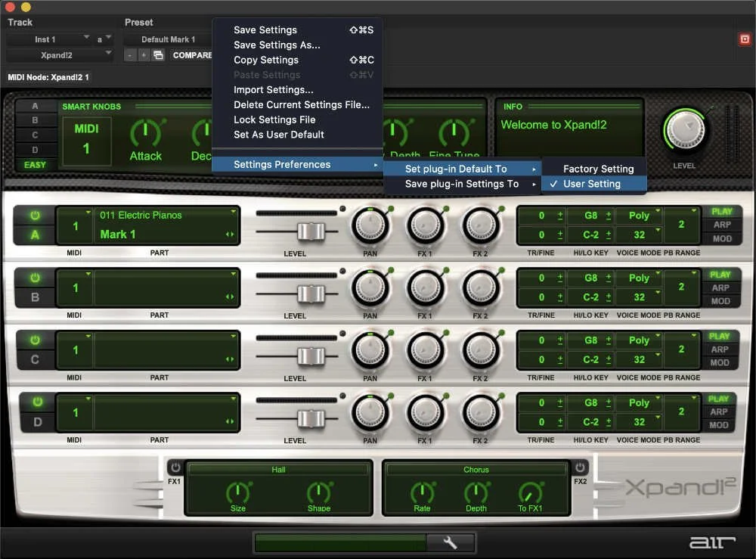Click part A transpose plus/minus stepper
The width and height of the screenshot is (756, 559).
pos(559,216)
